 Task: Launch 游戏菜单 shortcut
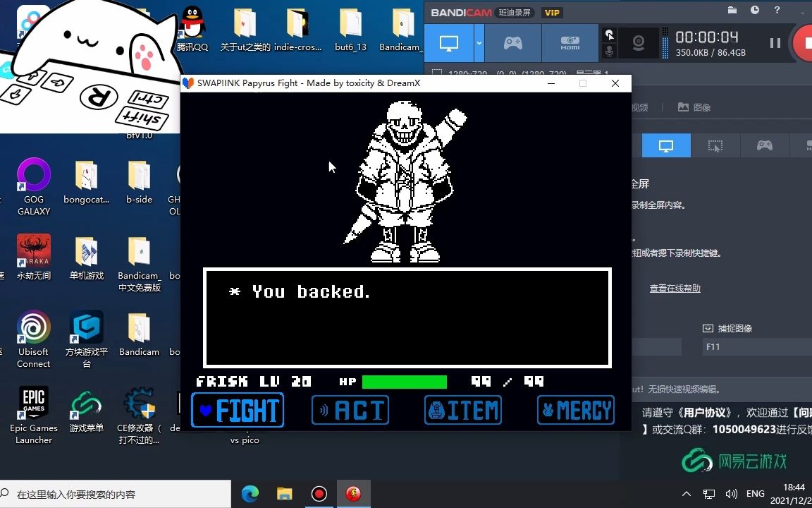click(87, 411)
